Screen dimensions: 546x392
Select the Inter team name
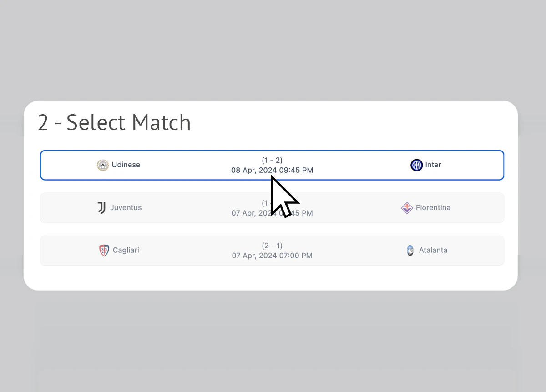click(433, 165)
